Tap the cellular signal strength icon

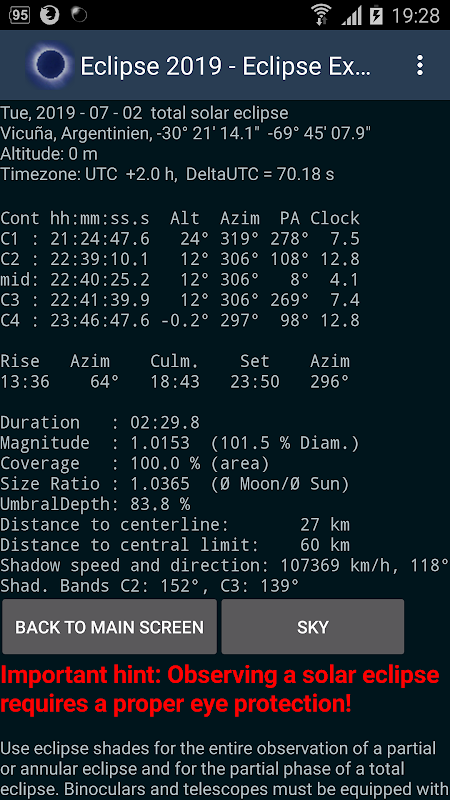click(x=352, y=15)
